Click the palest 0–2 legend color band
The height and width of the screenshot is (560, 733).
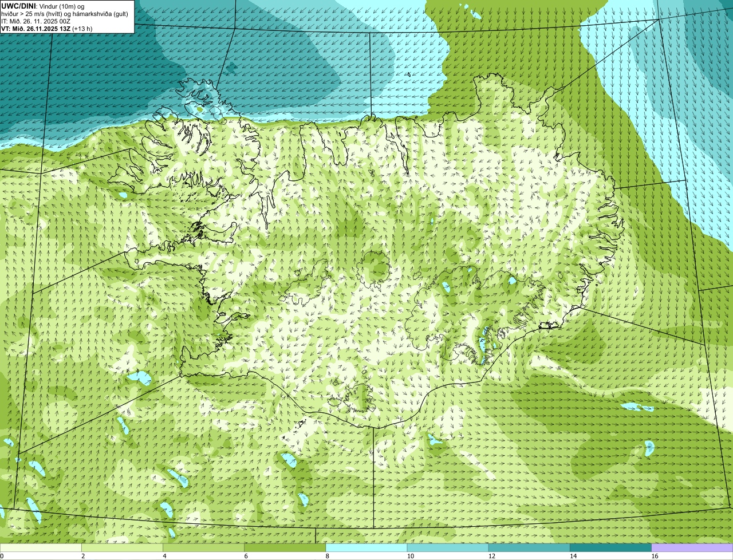(x=41, y=548)
